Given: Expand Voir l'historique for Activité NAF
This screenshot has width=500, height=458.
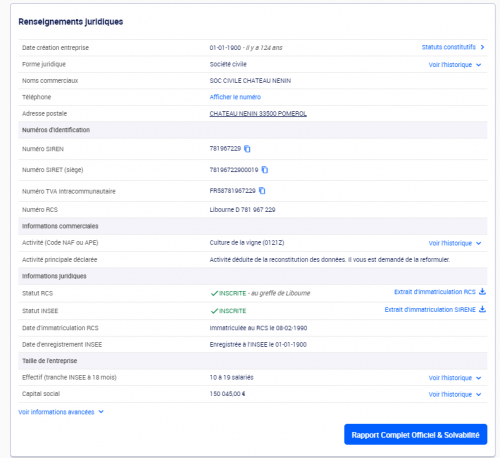Looking at the screenshot, I should tap(455, 243).
